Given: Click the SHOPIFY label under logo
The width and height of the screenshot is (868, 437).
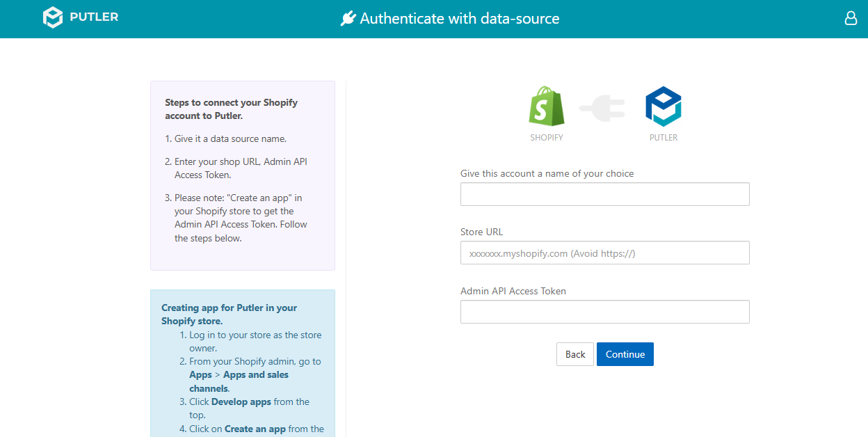Looking at the screenshot, I should [547, 138].
